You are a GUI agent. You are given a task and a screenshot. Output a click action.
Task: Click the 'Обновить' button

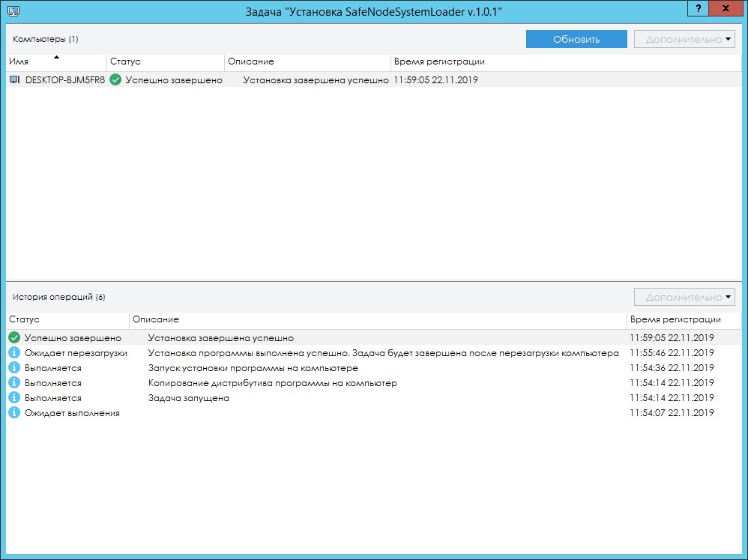click(x=576, y=38)
